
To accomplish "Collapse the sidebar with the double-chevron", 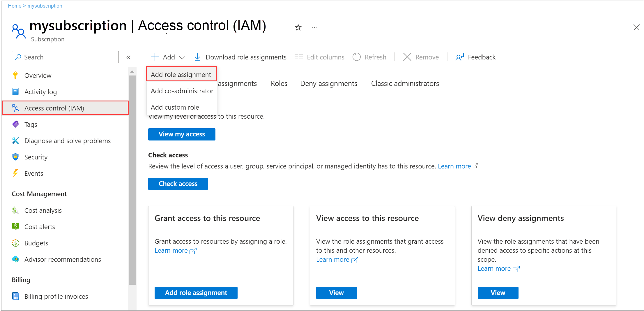I will coord(128,57).
